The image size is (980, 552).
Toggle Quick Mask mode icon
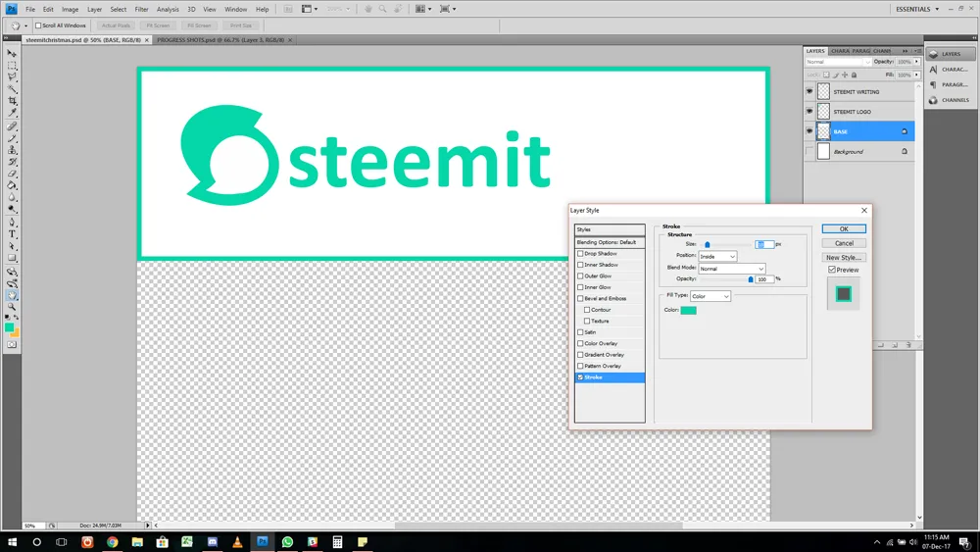click(12, 344)
